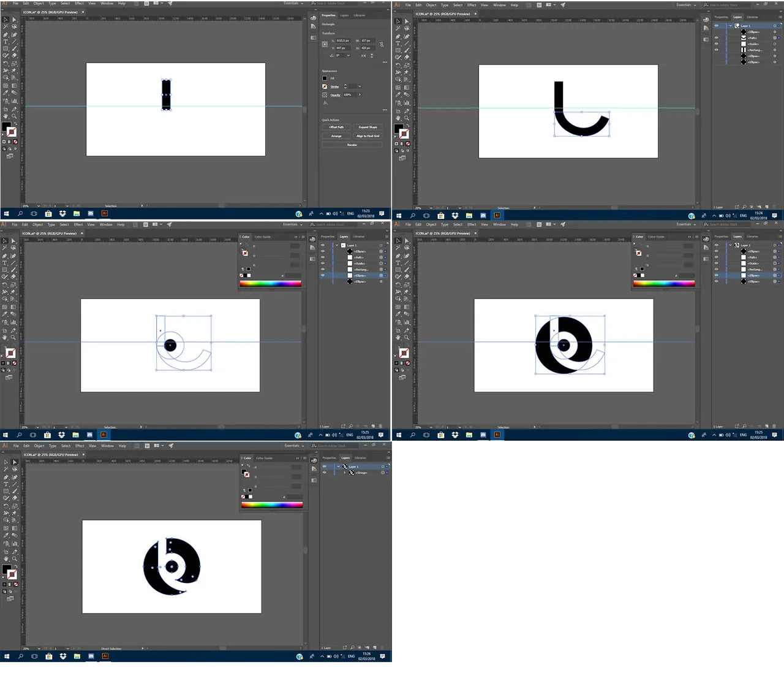The height and width of the screenshot is (673, 784).
Task: Click the Expand Shape quick action button
Action: pos(368,127)
